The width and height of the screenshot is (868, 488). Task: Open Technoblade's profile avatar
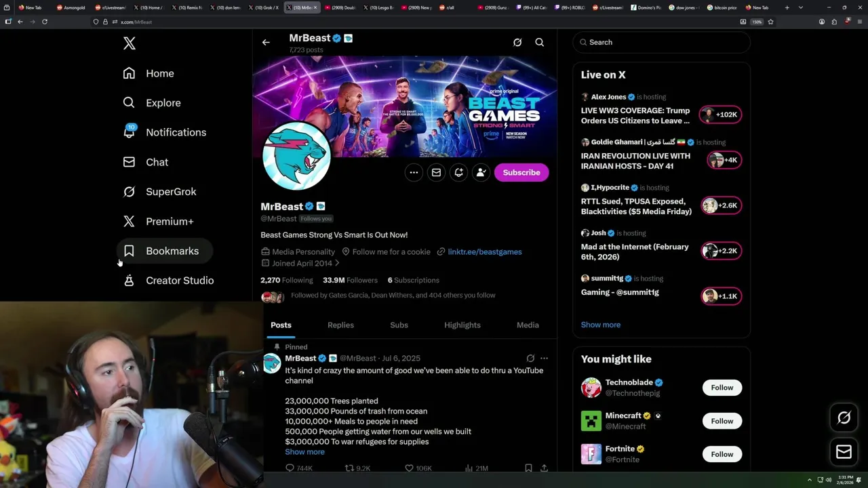[x=591, y=388]
